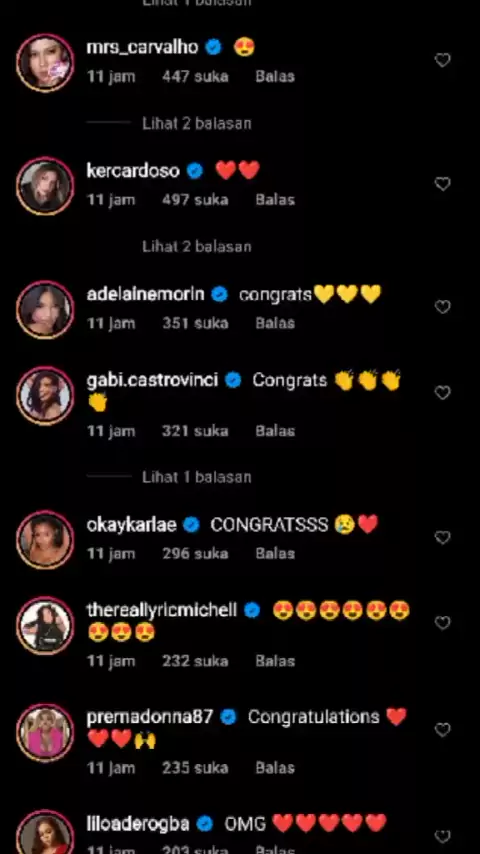Tap Balas under premadonna87's comment
This screenshot has width=480, height=854.
coord(275,768)
